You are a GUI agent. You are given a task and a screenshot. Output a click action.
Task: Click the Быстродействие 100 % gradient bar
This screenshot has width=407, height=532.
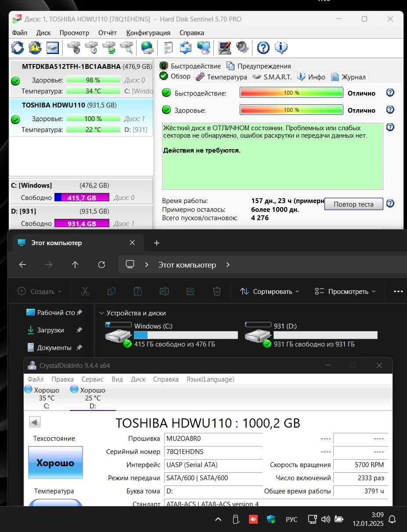(x=292, y=93)
